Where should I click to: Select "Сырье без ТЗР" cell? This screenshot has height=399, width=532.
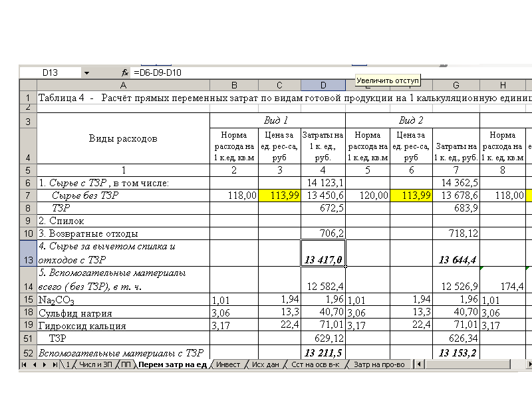coord(123,196)
